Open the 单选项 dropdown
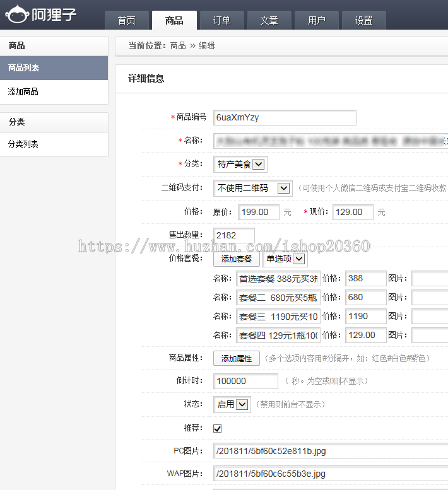 point(285,259)
